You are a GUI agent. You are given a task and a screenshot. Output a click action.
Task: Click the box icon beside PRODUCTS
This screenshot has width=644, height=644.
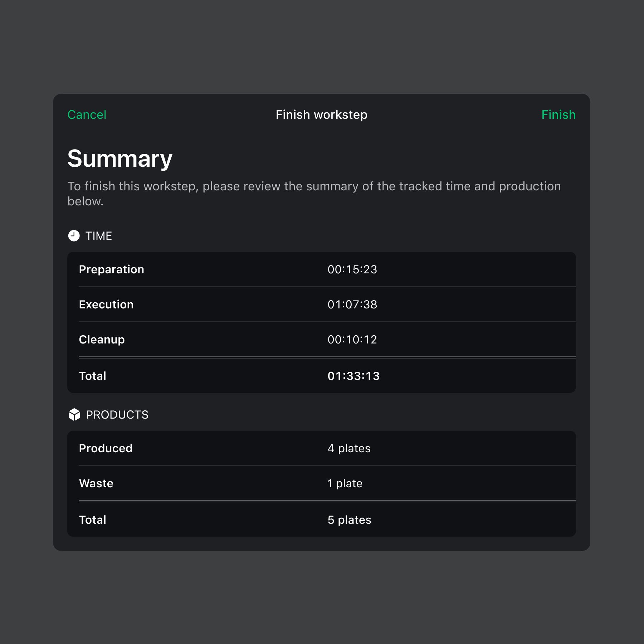tap(74, 415)
